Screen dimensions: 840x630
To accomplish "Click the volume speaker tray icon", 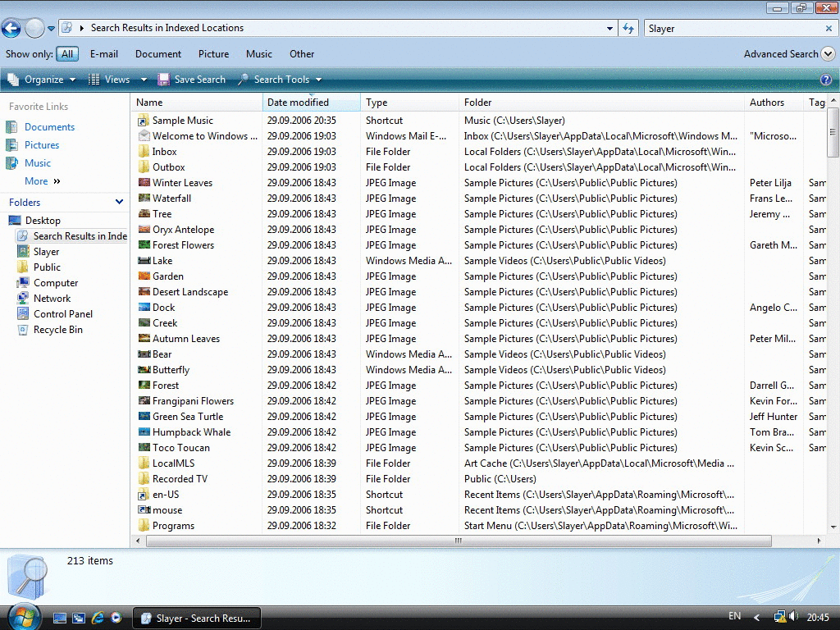I will pyautogui.click(x=793, y=617).
